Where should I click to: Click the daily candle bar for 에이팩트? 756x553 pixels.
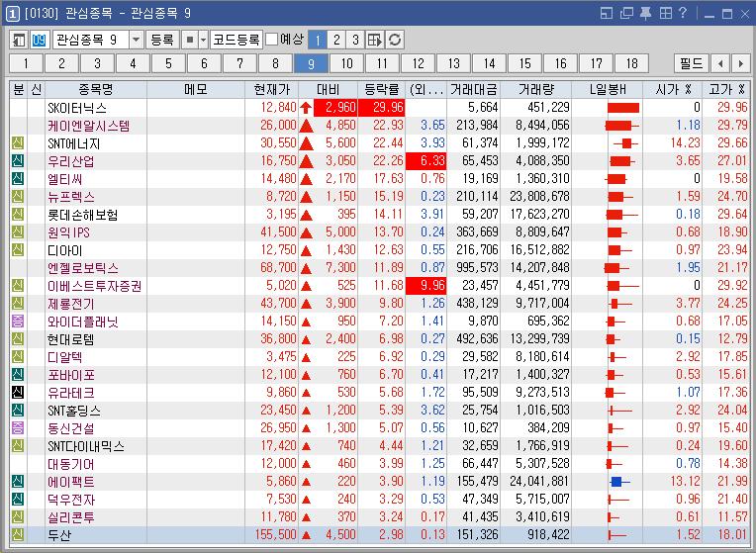click(x=619, y=481)
